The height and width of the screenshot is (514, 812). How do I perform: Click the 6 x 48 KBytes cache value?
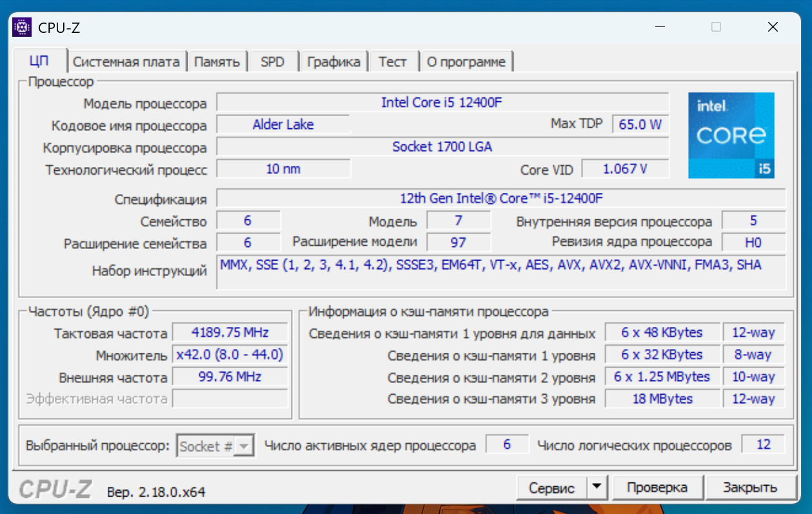coord(662,333)
